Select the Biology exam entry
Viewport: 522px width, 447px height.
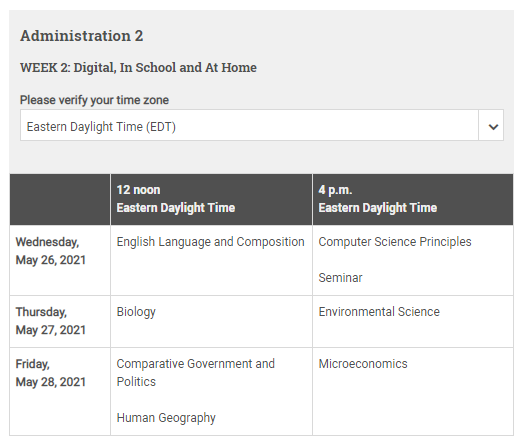[x=136, y=312]
